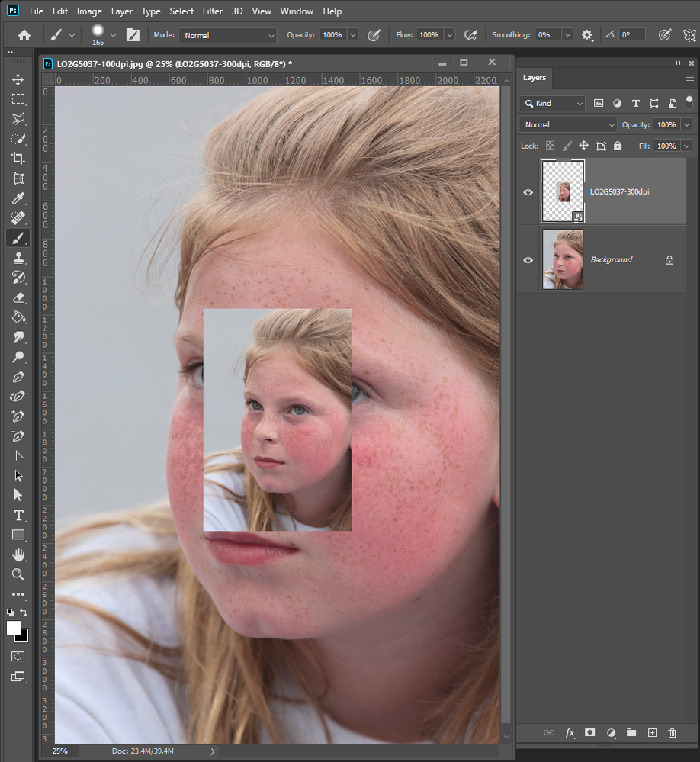
Task: Select the Frame tool
Action: pos(18,178)
